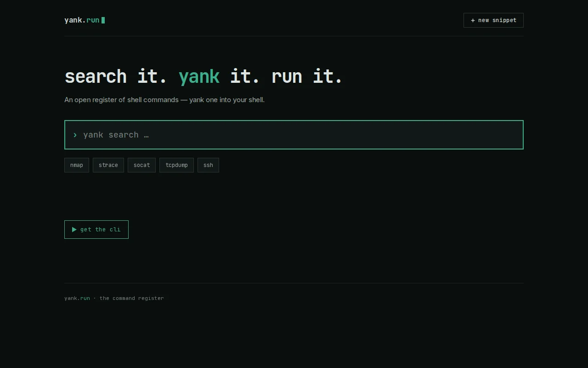Select the strace tag chip

tap(108, 165)
